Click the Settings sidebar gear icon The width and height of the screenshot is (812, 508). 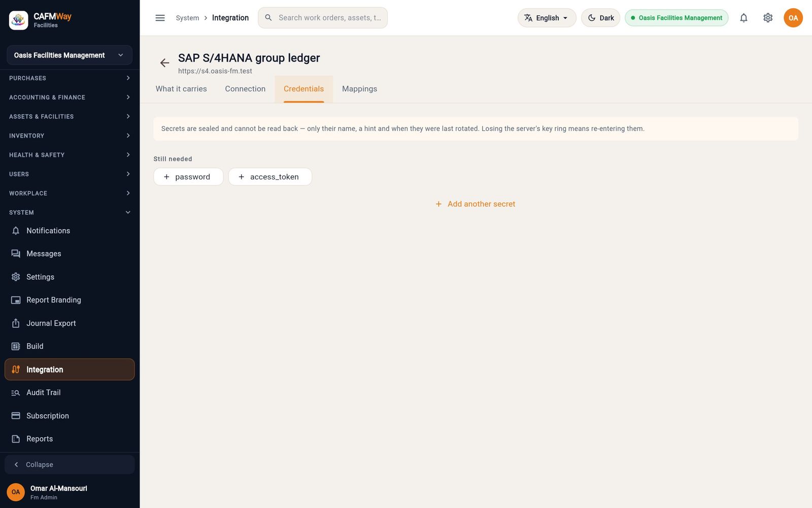pos(16,277)
